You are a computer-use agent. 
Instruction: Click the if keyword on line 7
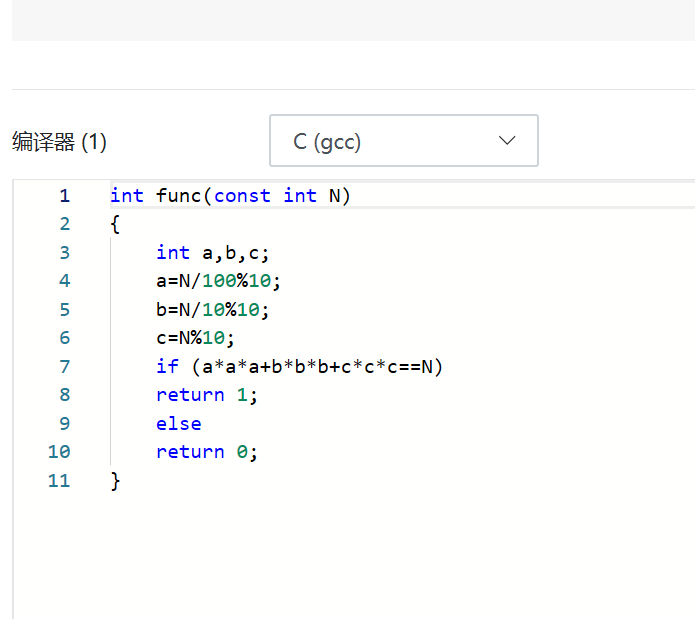click(x=167, y=367)
